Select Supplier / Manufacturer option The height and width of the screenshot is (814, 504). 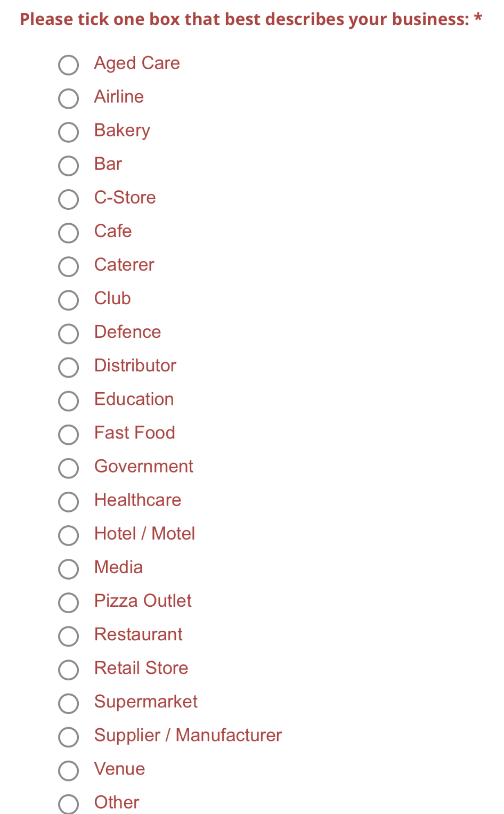click(x=68, y=737)
